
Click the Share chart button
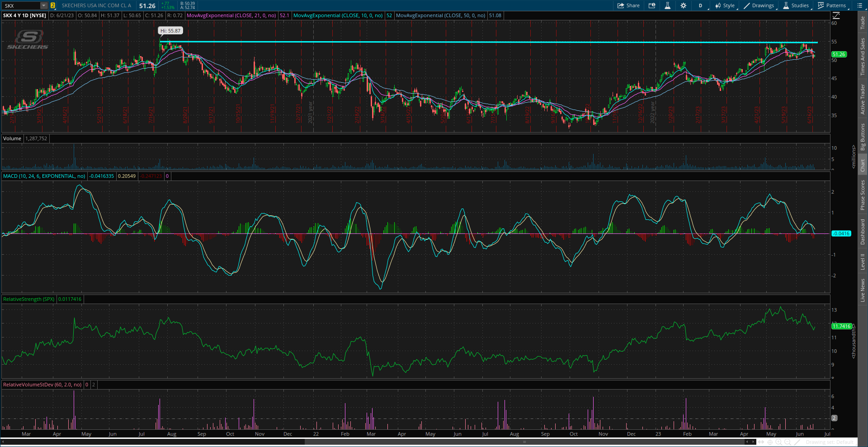(x=628, y=5)
